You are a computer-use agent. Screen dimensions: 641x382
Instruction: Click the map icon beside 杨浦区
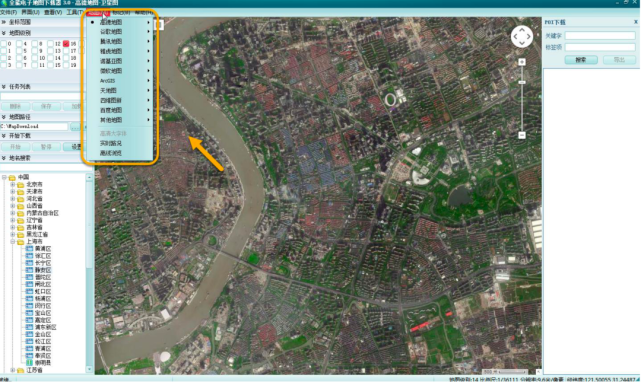[x=29, y=299]
